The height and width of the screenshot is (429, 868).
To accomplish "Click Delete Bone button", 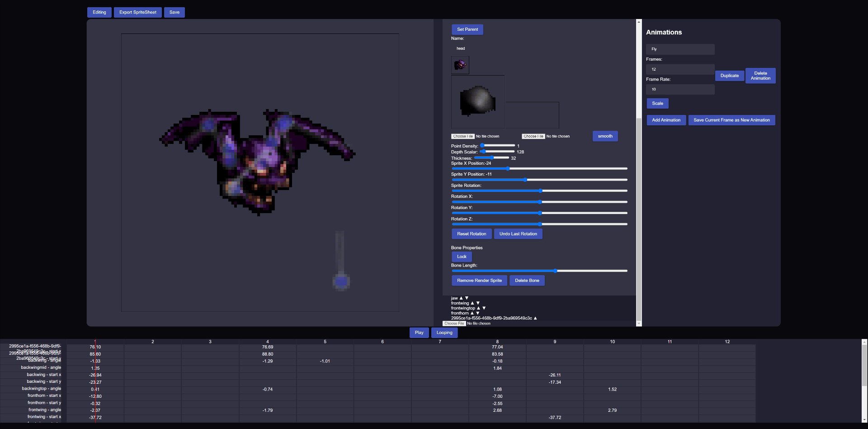I will click(x=527, y=281).
